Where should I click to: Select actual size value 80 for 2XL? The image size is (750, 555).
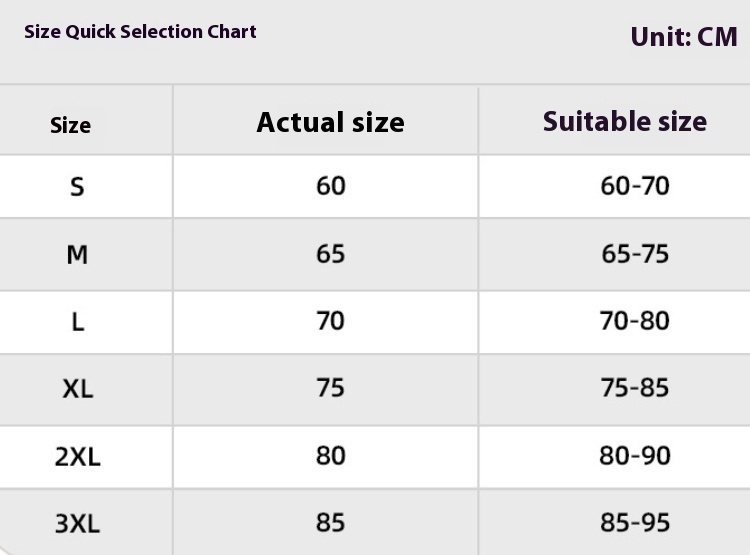point(330,456)
